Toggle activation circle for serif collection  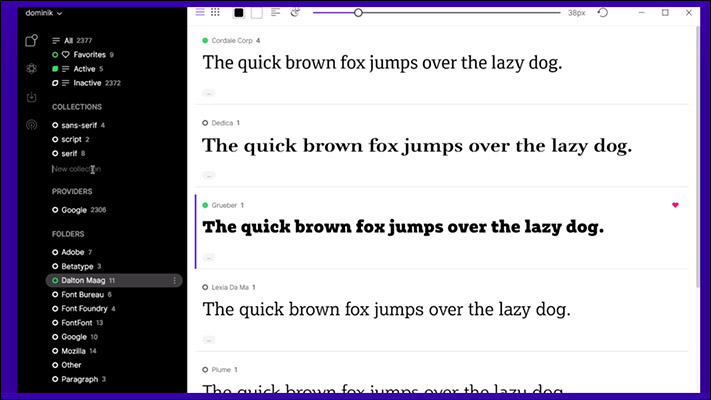click(55, 153)
